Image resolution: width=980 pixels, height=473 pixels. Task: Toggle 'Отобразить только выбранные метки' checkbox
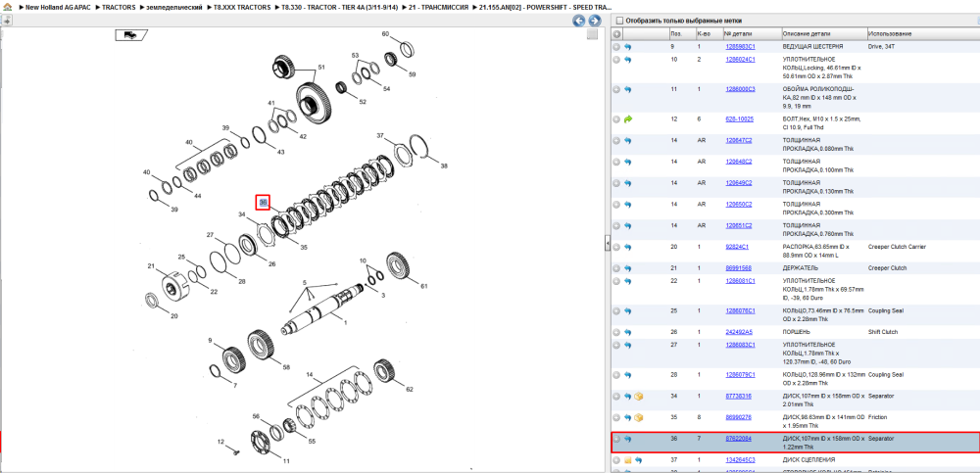point(618,21)
